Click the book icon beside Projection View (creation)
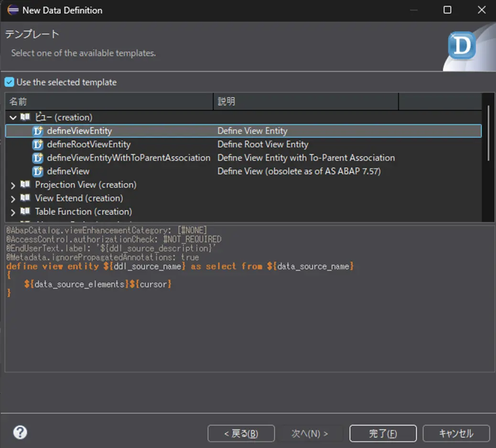Viewport: 496px width, 448px height. click(25, 184)
